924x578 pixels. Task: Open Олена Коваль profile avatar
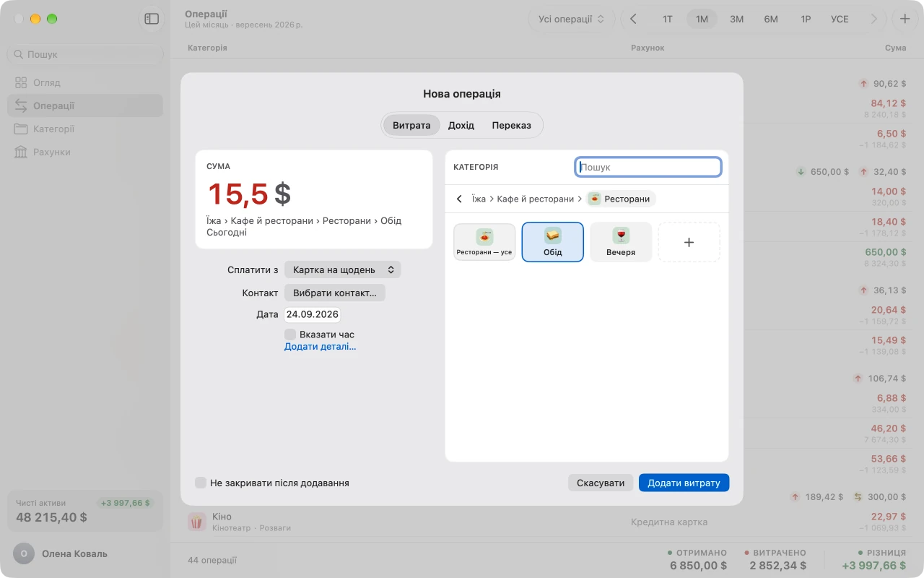(x=23, y=553)
